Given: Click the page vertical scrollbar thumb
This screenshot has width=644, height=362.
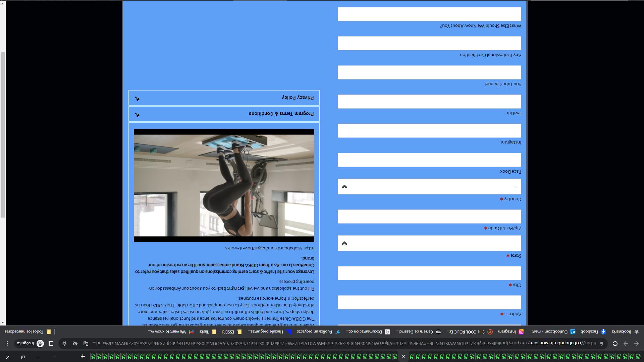Looking at the screenshot, I should (x=3, y=135).
